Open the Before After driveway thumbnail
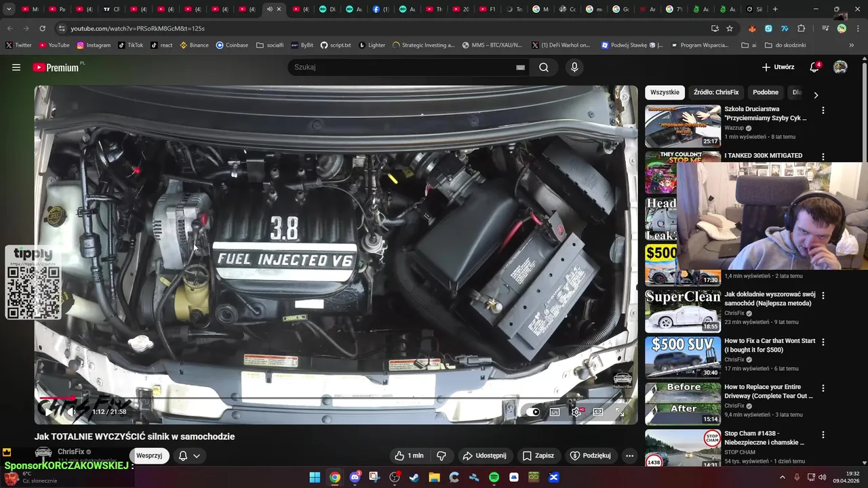868x488 pixels. [x=683, y=403]
